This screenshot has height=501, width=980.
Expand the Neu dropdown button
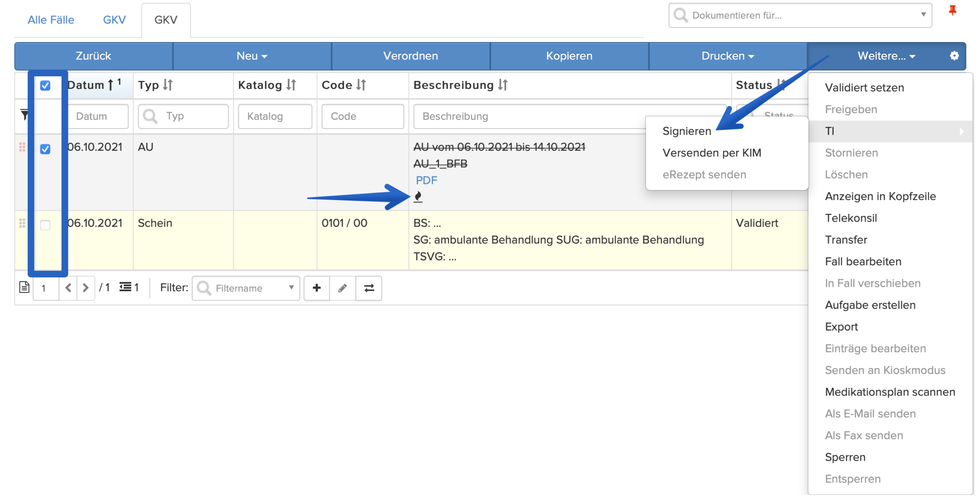pyautogui.click(x=252, y=56)
